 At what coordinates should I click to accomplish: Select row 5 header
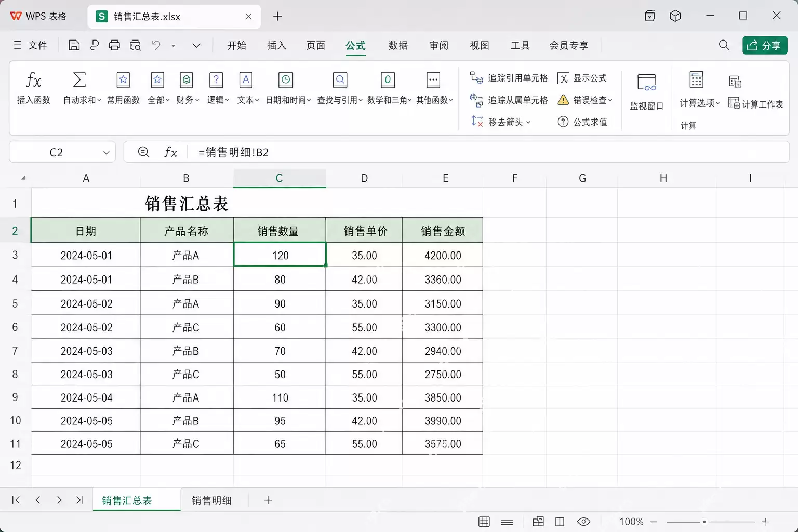point(15,303)
